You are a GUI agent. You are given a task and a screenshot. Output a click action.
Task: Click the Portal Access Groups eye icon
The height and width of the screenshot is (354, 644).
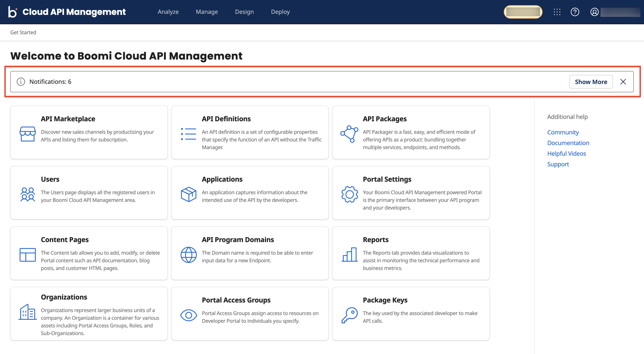(x=188, y=315)
